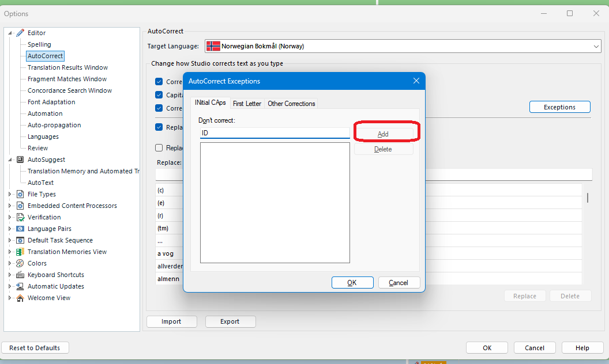Image resolution: width=609 pixels, height=364 pixels.
Task: Select AutoText tree item
Action: (40, 183)
